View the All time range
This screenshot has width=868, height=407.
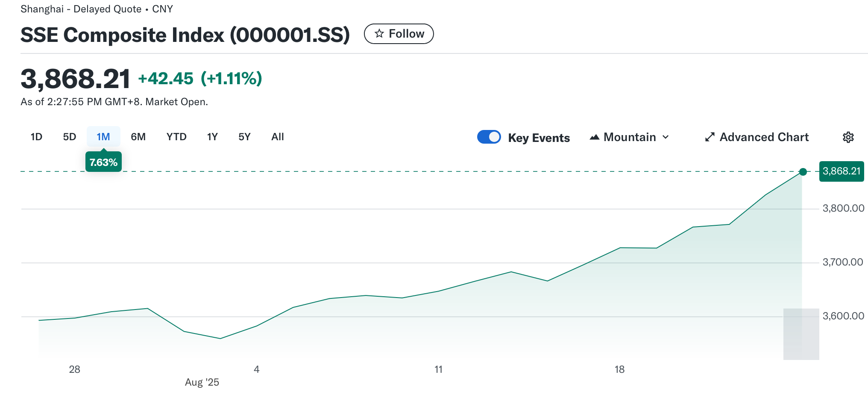(278, 137)
